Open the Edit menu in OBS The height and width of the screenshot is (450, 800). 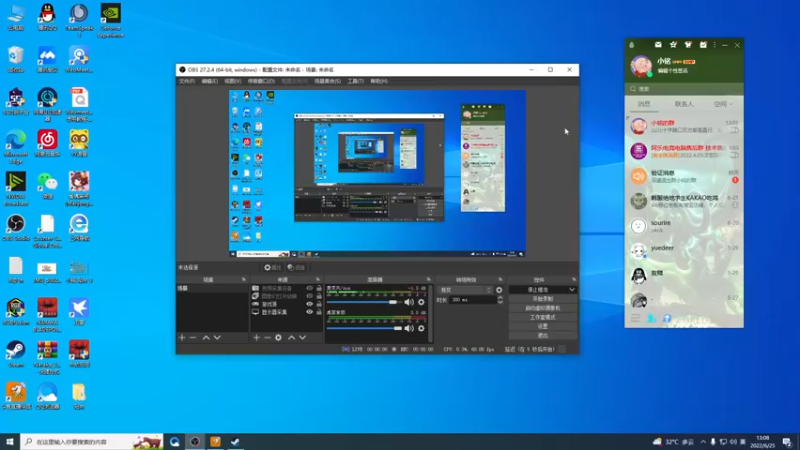click(209, 81)
